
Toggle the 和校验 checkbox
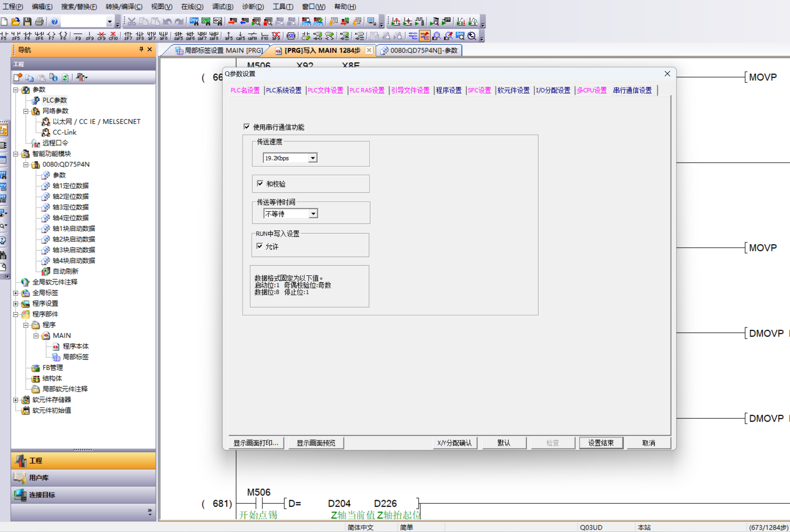tap(260, 184)
